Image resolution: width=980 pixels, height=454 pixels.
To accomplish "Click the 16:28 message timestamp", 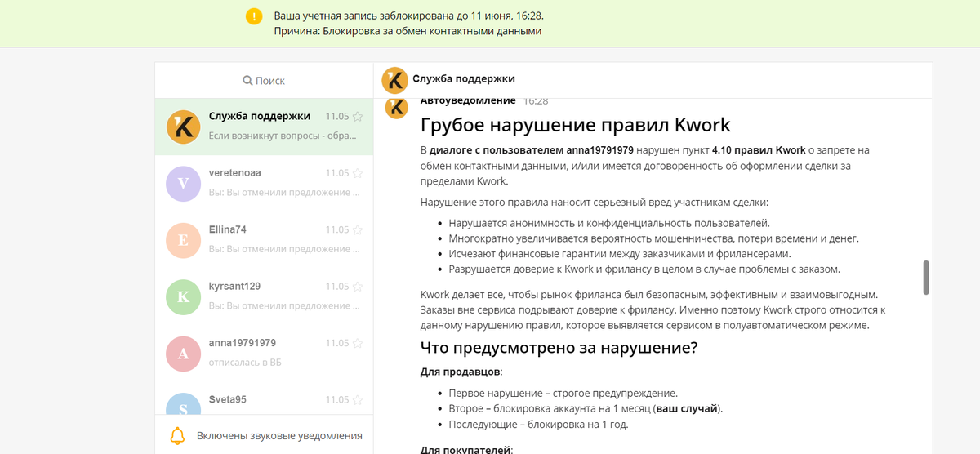I will pyautogui.click(x=536, y=100).
